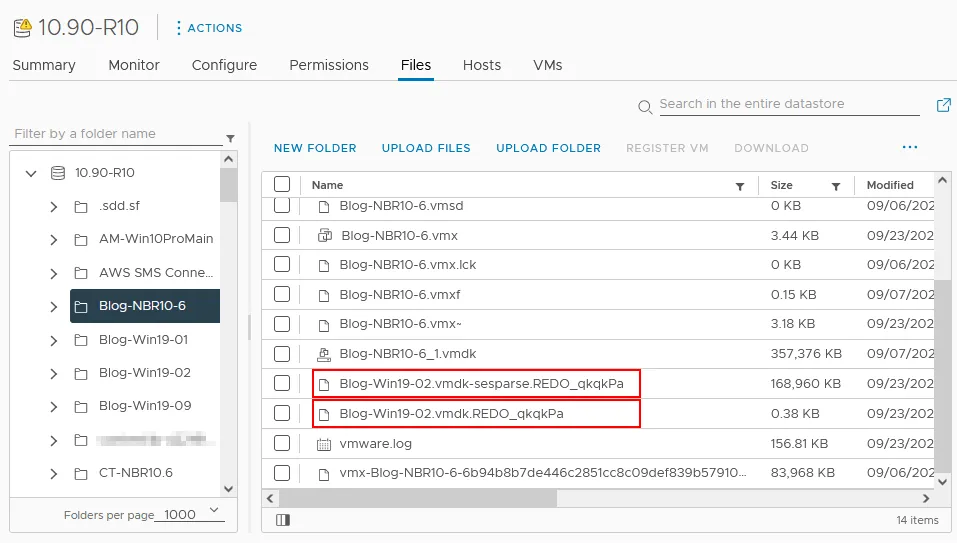This screenshot has width=957, height=543.
Task: Open the Permissions tab
Action: pos(329,65)
